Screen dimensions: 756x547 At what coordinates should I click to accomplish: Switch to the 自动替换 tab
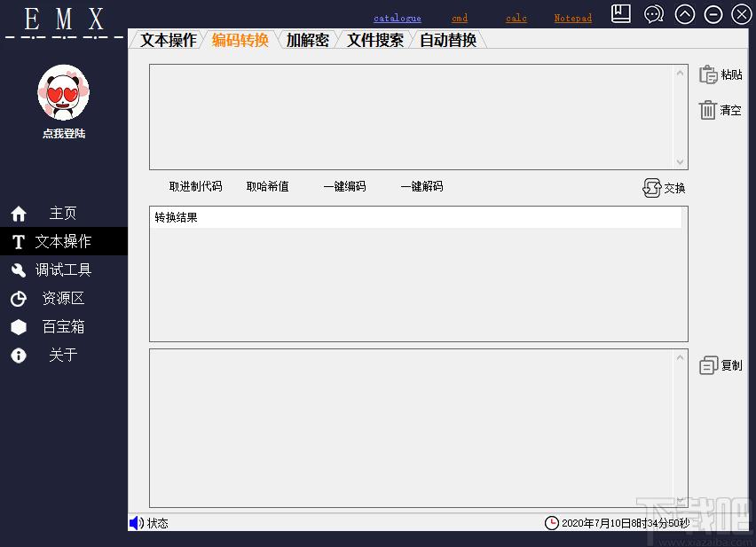(448, 40)
